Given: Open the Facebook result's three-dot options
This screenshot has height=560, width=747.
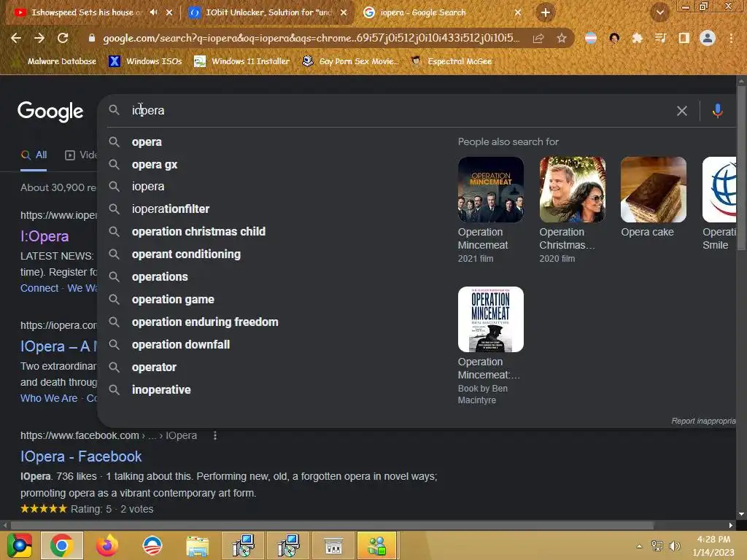Looking at the screenshot, I should point(215,435).
